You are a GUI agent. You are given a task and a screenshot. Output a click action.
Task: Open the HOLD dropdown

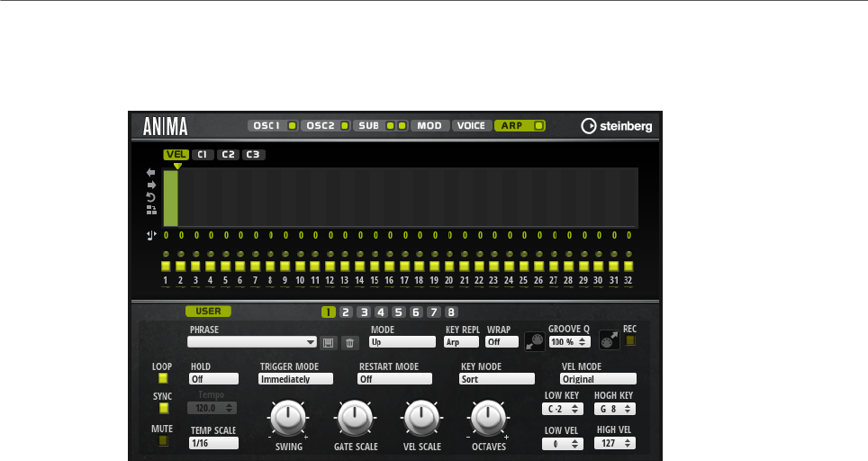(x=213, y=379)
